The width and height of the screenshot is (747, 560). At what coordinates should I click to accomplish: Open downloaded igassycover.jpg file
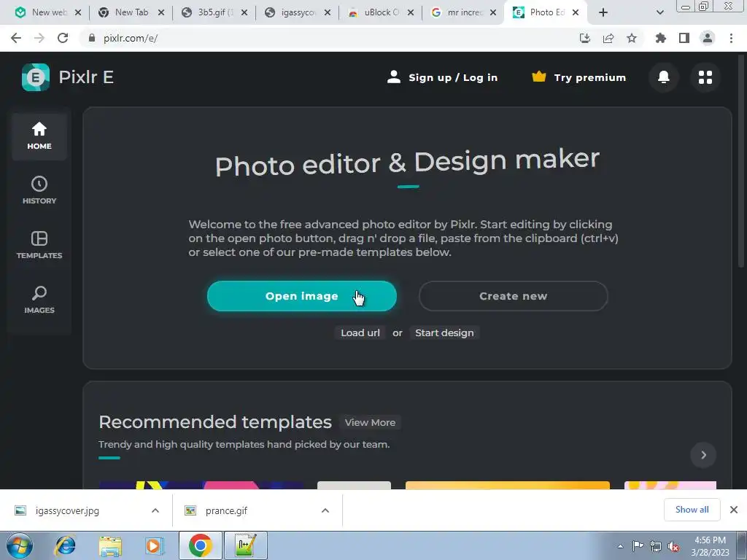[x=67, y=510]
